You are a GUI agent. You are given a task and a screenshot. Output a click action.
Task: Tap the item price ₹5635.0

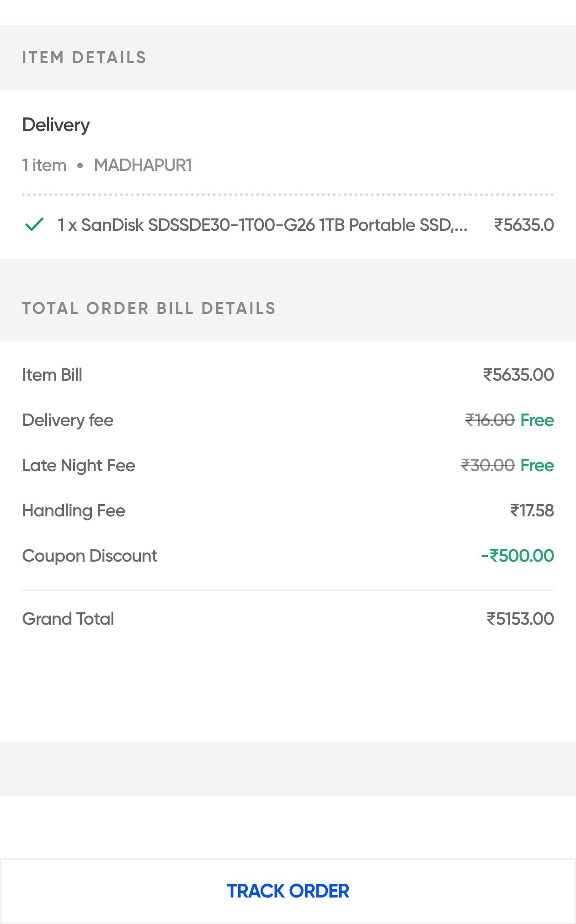(524, 225)
